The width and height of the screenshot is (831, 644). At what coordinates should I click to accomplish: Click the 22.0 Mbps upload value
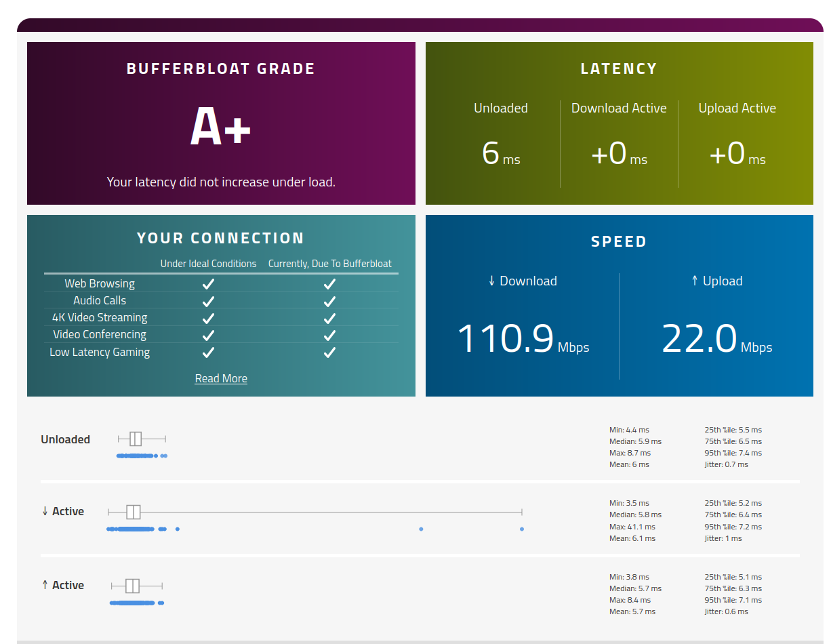click(x=716, y=338)
